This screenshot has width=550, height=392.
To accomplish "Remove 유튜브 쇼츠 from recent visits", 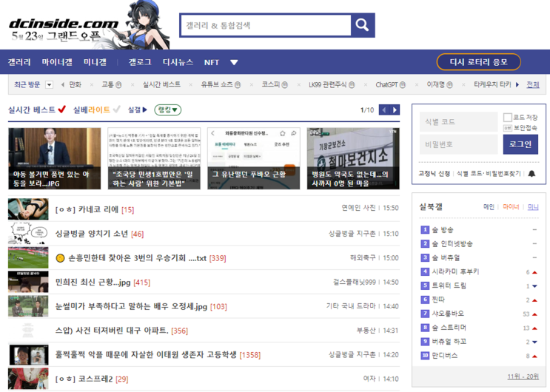I will click(x=251, y=85).
